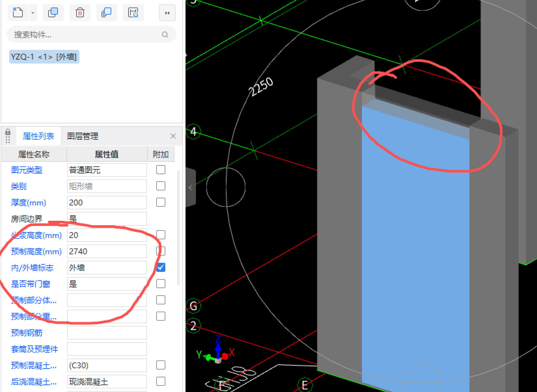Click axis grid bubble 4
The image size is (537, 392).
(193, 132)
